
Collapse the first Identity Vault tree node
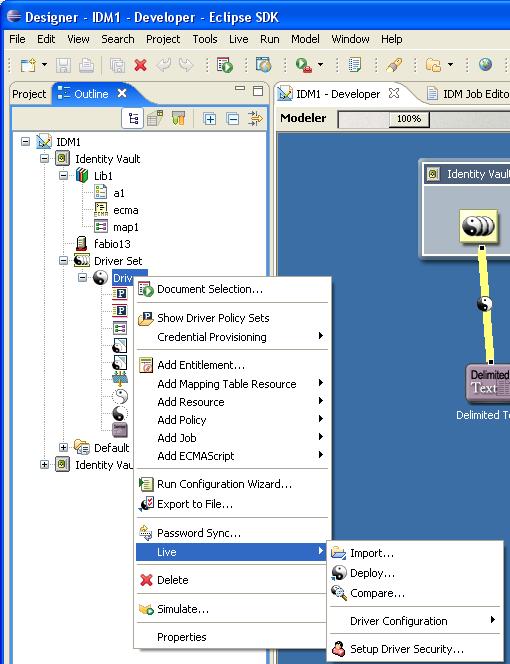44,159
